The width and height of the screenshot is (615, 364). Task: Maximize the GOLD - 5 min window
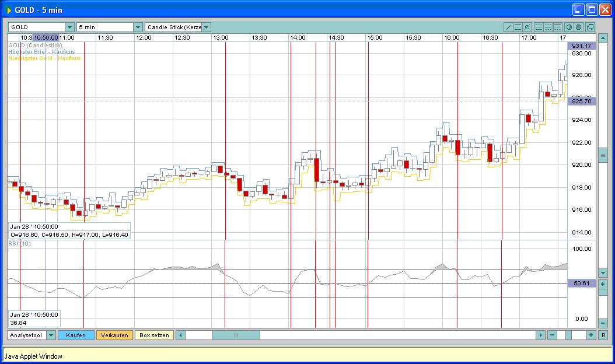pos(592,10)
